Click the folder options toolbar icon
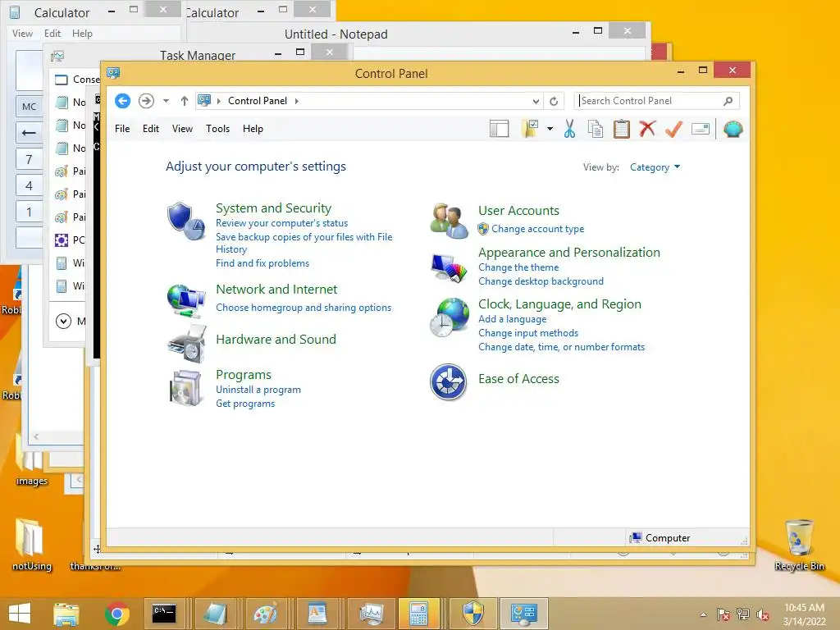Screen dimensions: 840x630 pyautogui.click(x=531, y=129)
